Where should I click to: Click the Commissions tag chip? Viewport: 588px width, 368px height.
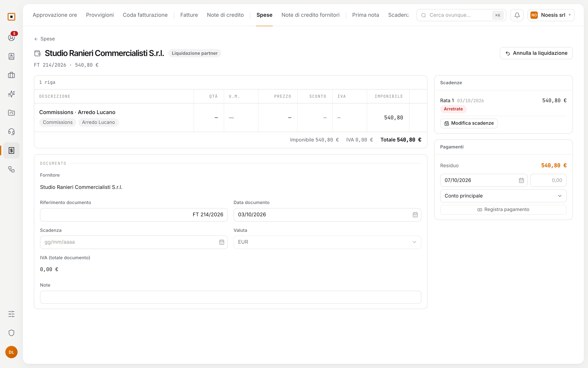pos(58,122)
